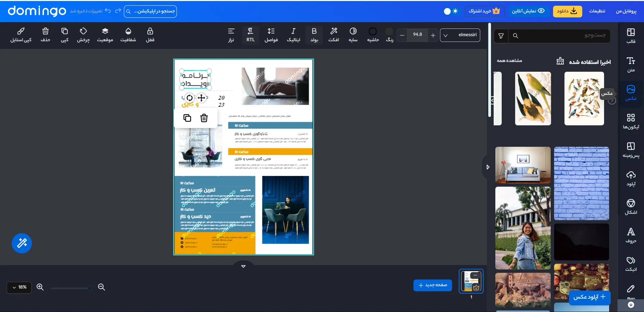Open the فواصل spacing tool
The width and height of the screenshot is (644, 312).
tap(271, 35)
